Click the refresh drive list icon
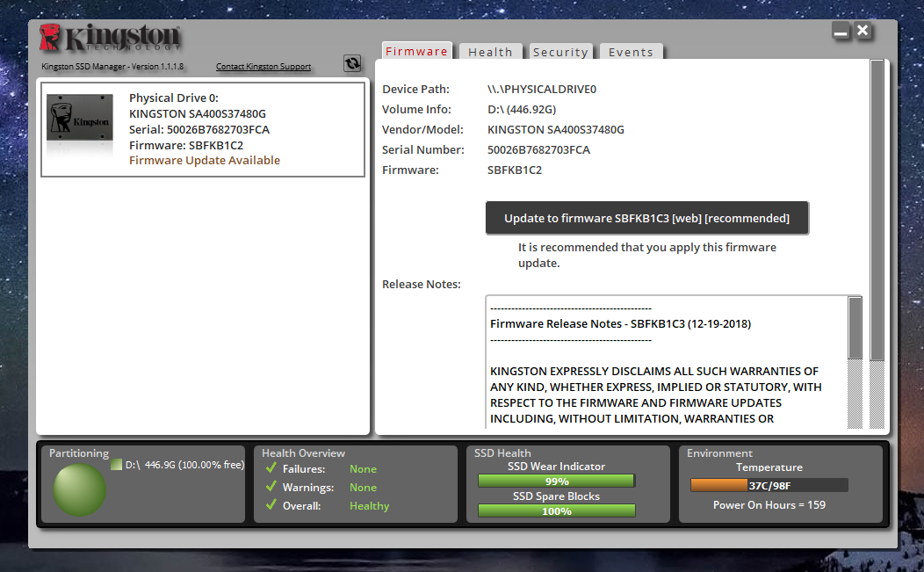 352,63
